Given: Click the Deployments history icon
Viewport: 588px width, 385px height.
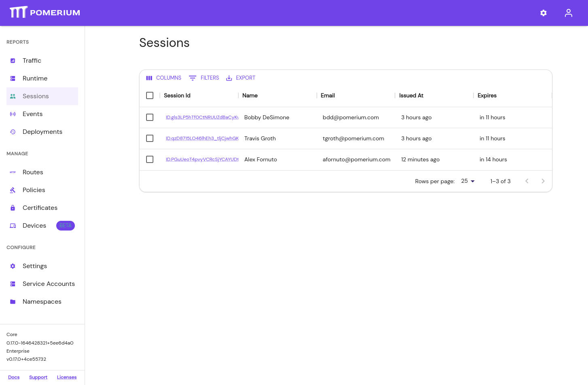Looking at the screenshot, I should [x=13, y=132].
